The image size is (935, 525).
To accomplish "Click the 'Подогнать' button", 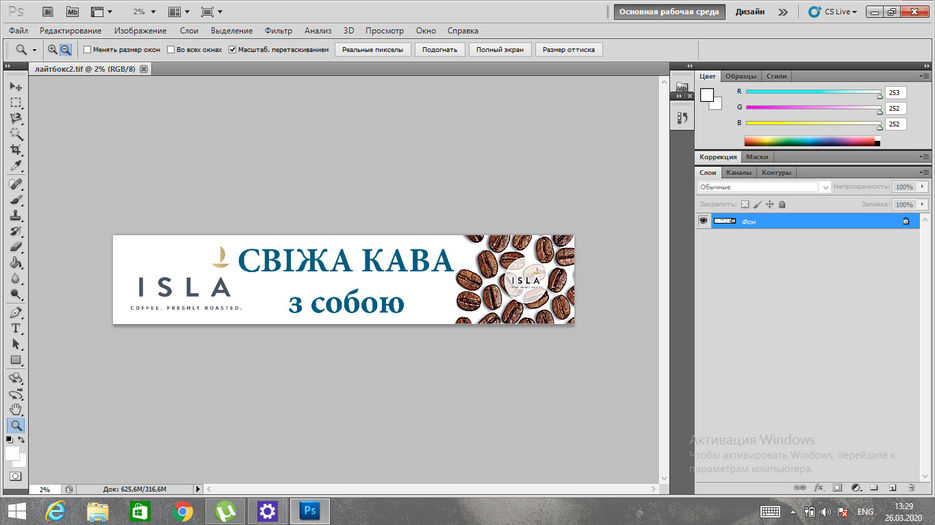I will (x=439, y=50).
